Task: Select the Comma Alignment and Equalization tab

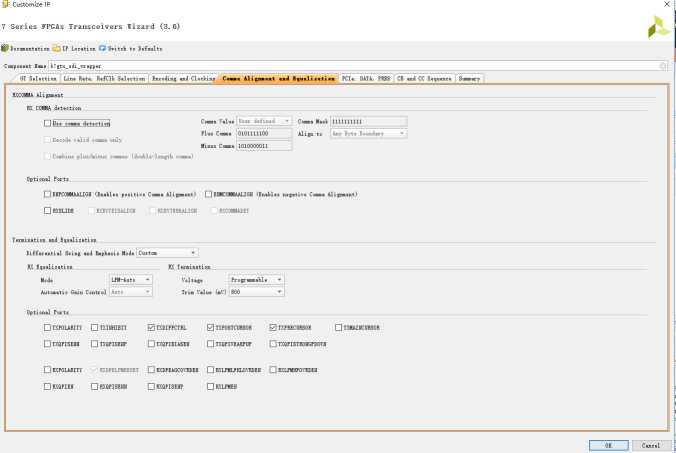Action: click(x=278, y=79)
